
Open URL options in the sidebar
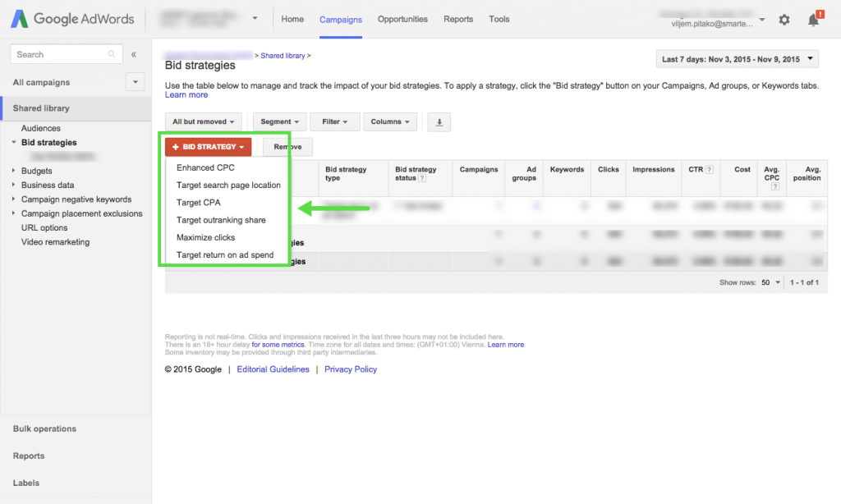click(44, 228)
